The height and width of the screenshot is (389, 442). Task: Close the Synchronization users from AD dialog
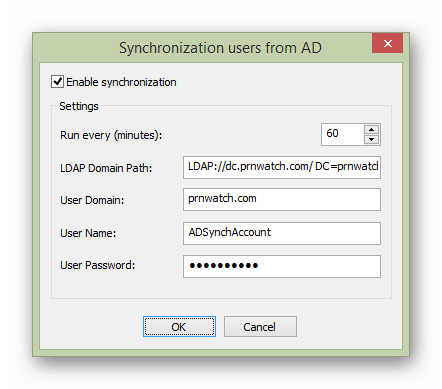(x=387, y=43)
